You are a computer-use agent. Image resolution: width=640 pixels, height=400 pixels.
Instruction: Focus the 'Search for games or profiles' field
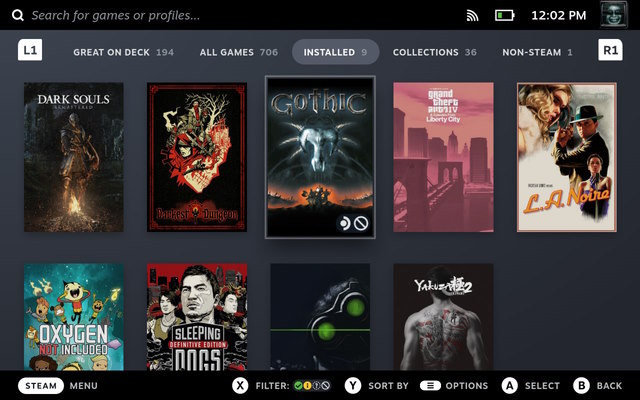pyautogui.click(x=116, y=16)
